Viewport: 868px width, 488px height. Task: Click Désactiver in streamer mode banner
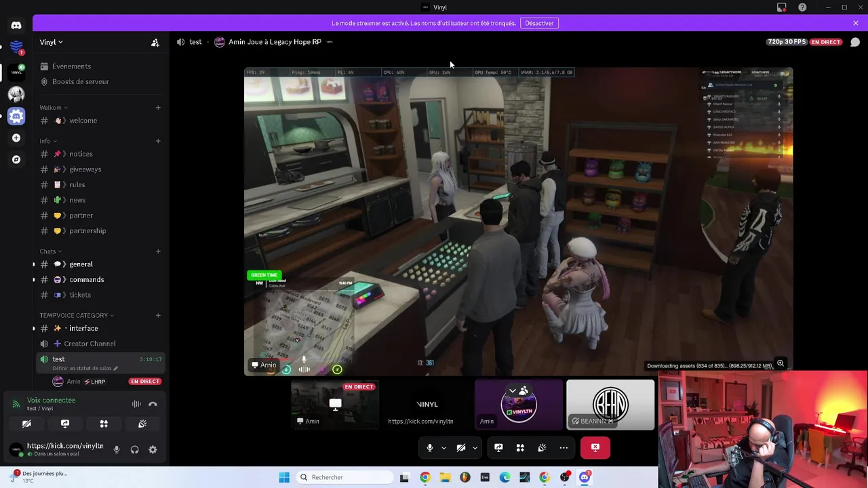click(x=539, y=23)
